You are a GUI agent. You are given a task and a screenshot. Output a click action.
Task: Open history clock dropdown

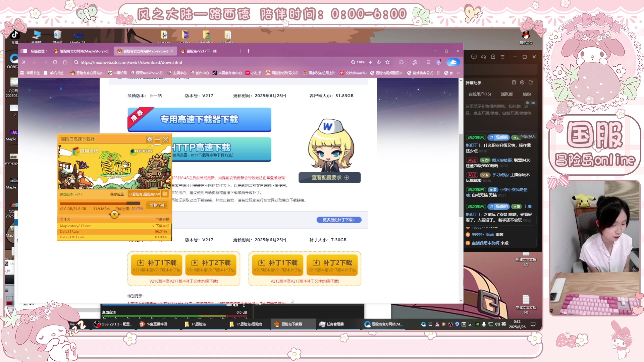tap(416, 62)
